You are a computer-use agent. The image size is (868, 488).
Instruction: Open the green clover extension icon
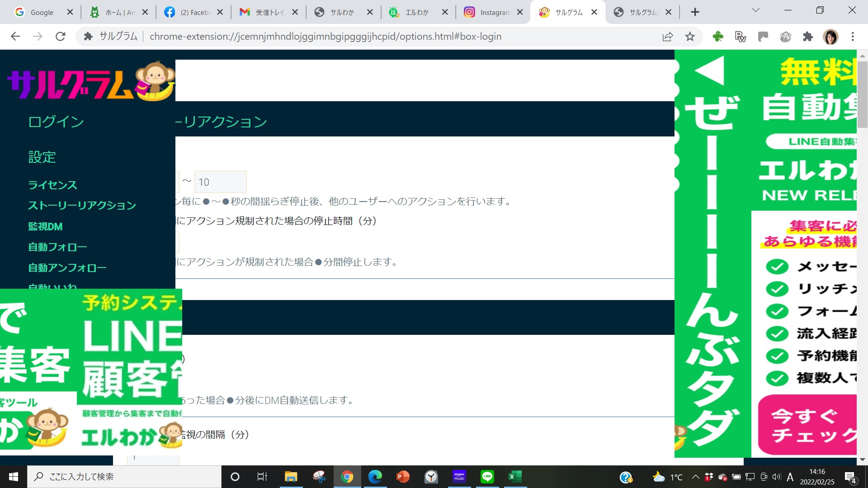pyautogui.click(x=718, y=37)
